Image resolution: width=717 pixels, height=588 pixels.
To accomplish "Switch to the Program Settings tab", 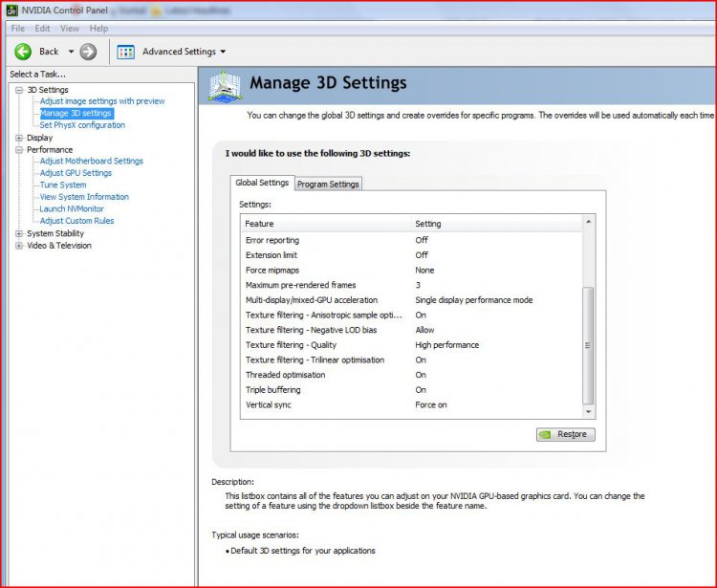I will click(x=328, y=184).
